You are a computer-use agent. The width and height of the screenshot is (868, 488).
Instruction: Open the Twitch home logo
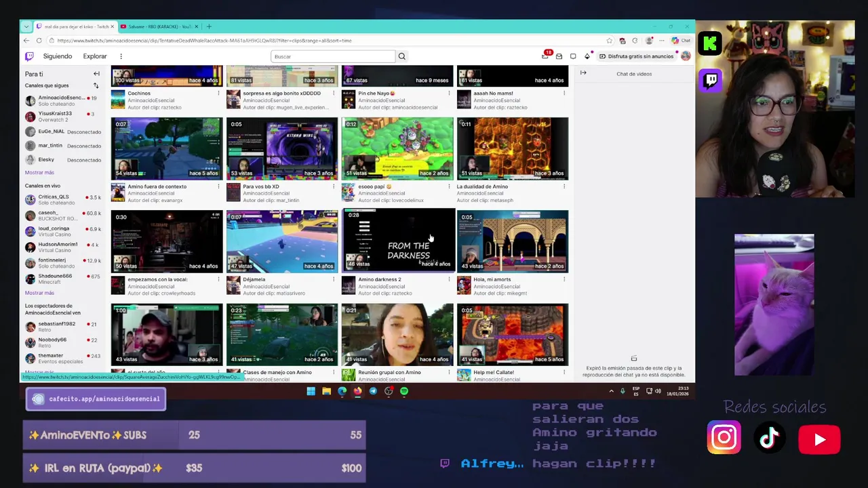pos(29,56)
